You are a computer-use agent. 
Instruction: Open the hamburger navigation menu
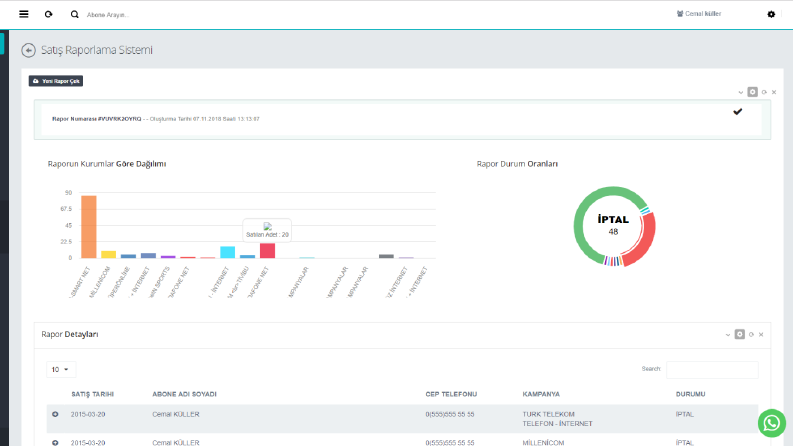coord(24,14)
